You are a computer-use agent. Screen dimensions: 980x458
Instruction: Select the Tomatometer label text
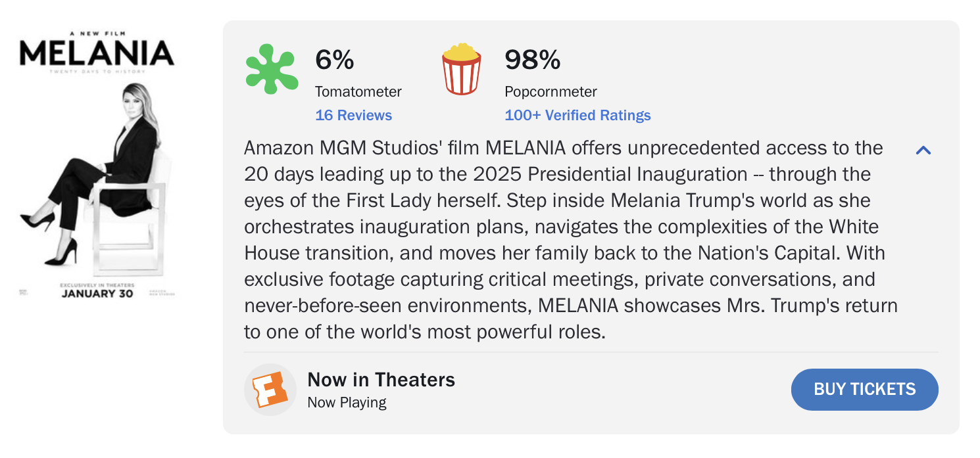coord(358,91)
